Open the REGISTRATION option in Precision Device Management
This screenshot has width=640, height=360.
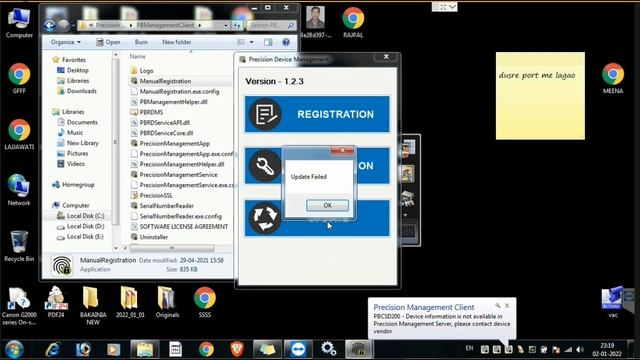[x=317, y=114]
